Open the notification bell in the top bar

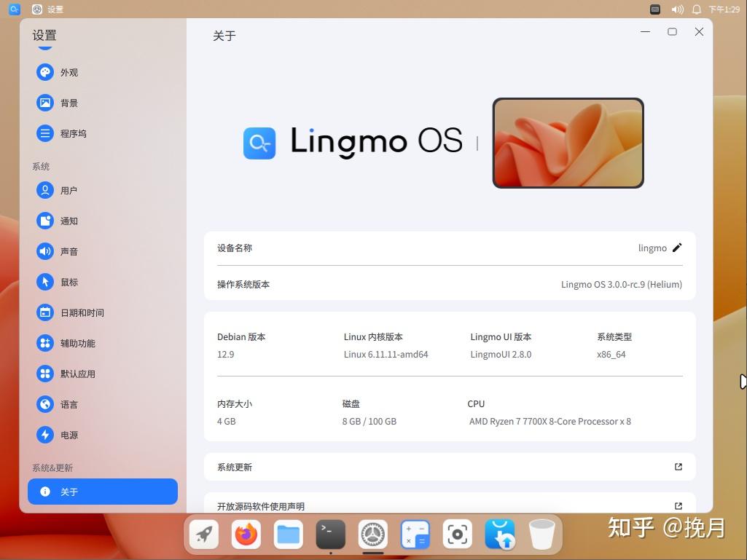click(x=697, y=9)
